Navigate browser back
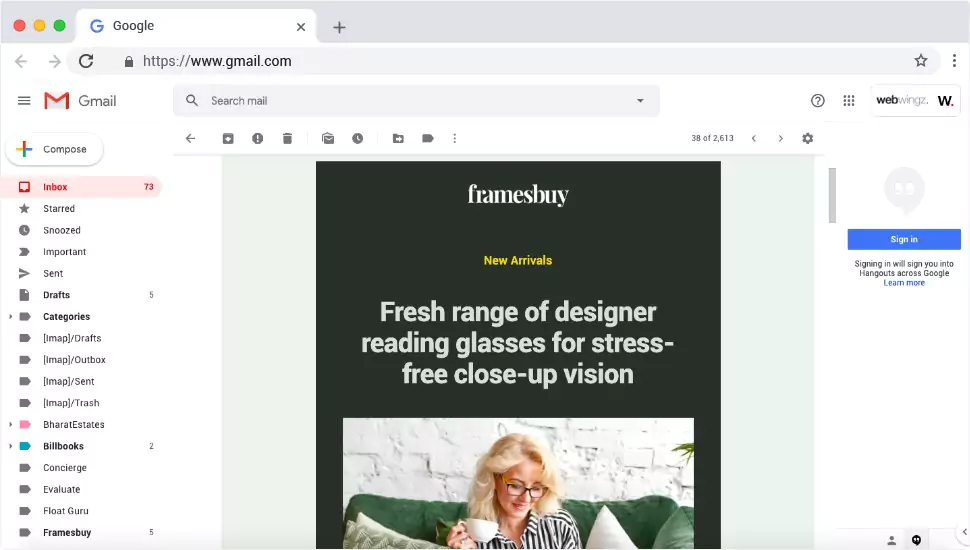970x550 pixels. (x=21, y=61)
